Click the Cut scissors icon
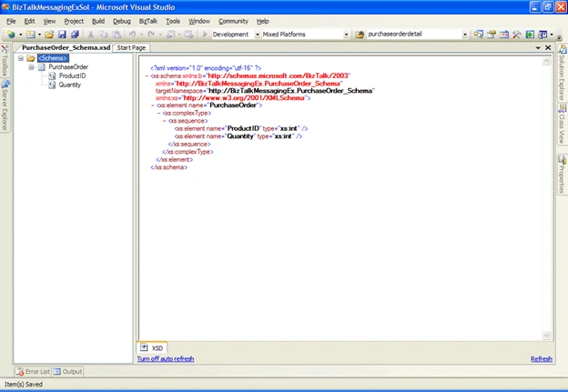The height and width of the screenshot is (392, 568). pyautogui.click(x=90, y=35)
